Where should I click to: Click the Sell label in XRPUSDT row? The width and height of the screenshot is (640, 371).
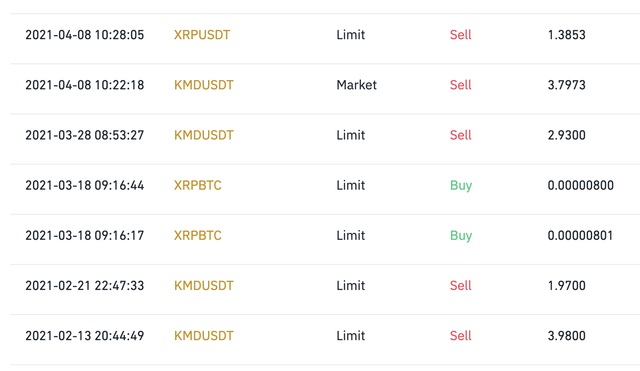click(460, 35)
